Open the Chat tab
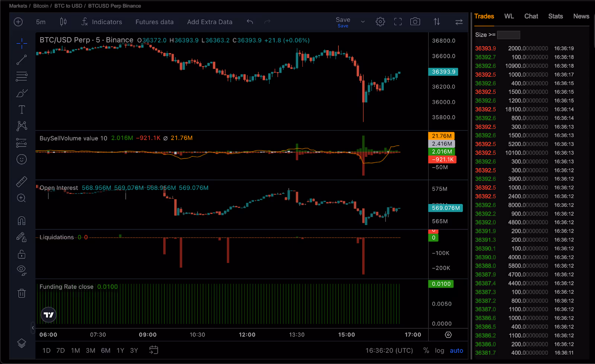This screenshot has height=364, width=595. pos(531,16)
